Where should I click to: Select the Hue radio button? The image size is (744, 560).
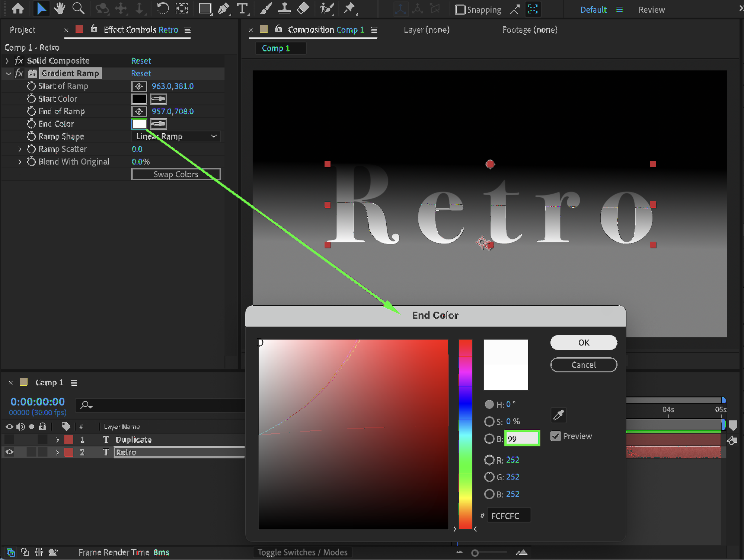pos(489,404)
